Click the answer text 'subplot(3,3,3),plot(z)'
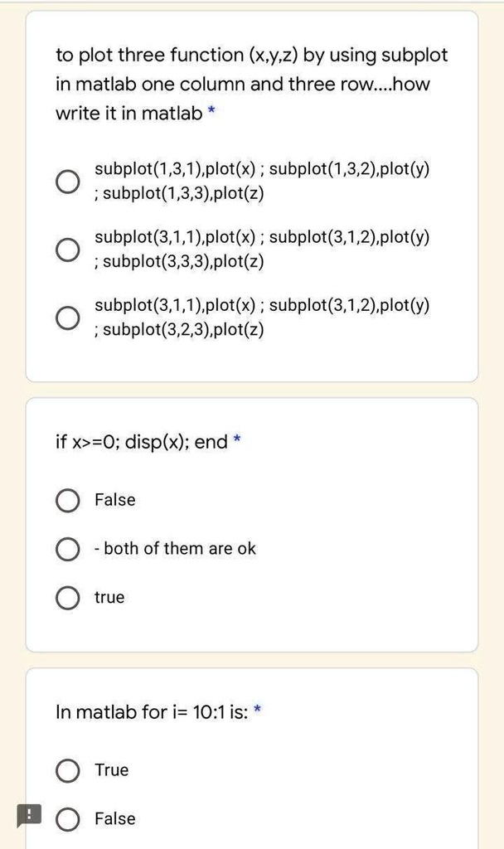Screen dimensions: 504x849 click(183, 261)
